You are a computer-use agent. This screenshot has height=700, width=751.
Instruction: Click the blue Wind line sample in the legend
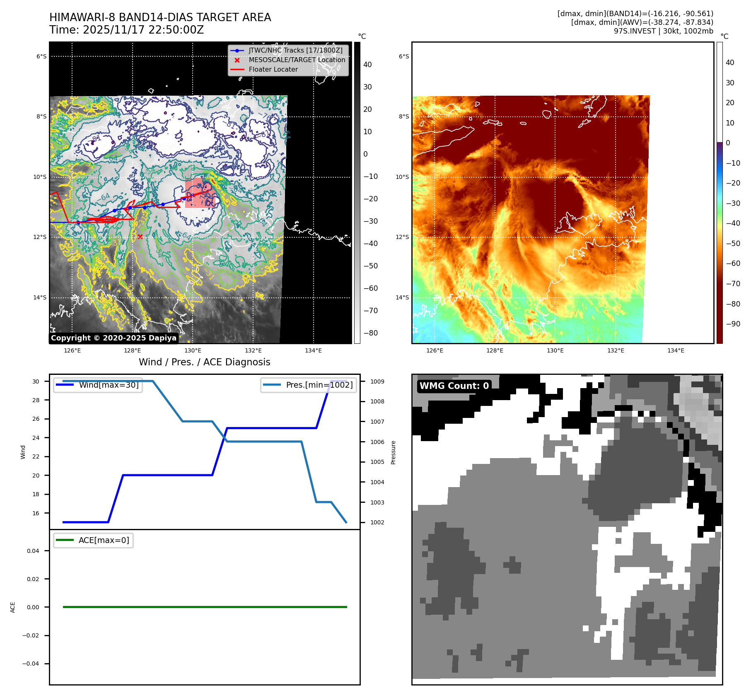click(x=65, y=385)
